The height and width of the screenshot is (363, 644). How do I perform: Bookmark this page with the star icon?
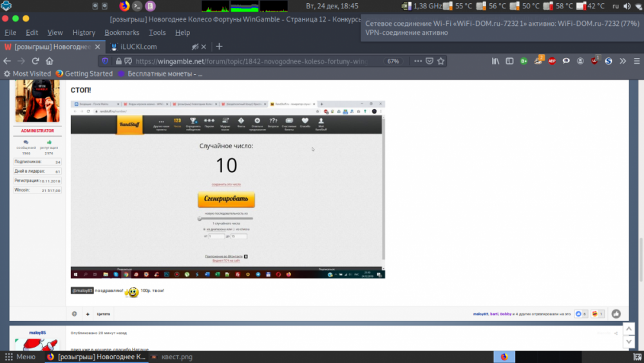[x=440, y=61]
